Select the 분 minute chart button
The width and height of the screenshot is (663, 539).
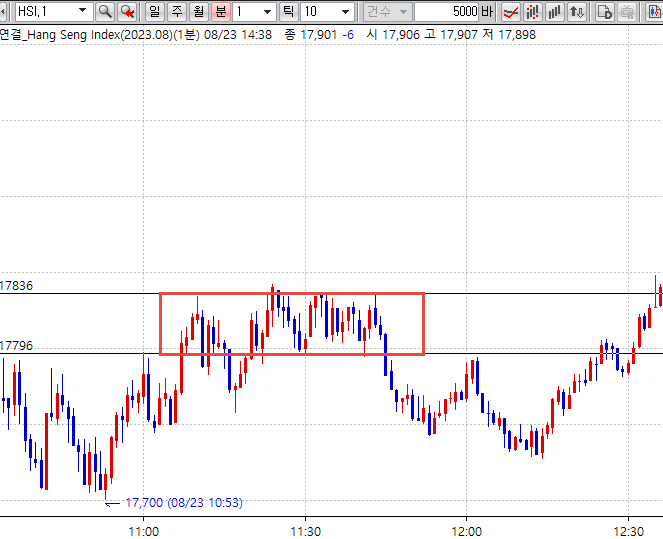pos(221,12)
